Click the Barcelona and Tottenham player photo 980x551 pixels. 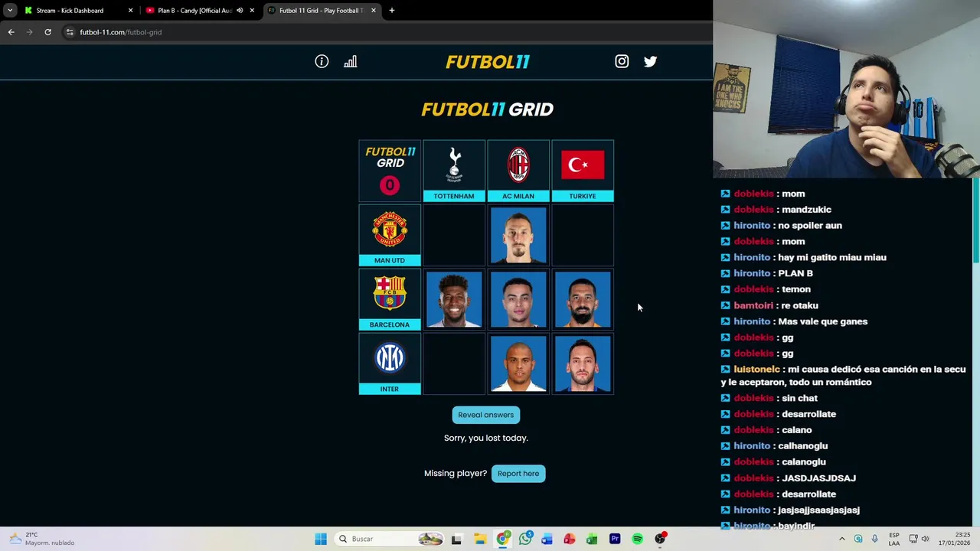[x=454, y=299]
